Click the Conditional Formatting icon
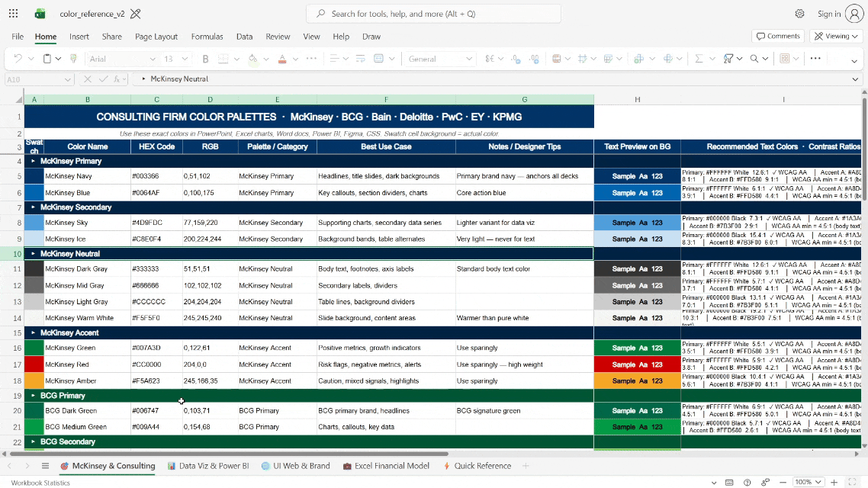The image size is (868, 488). pos(557,59)
